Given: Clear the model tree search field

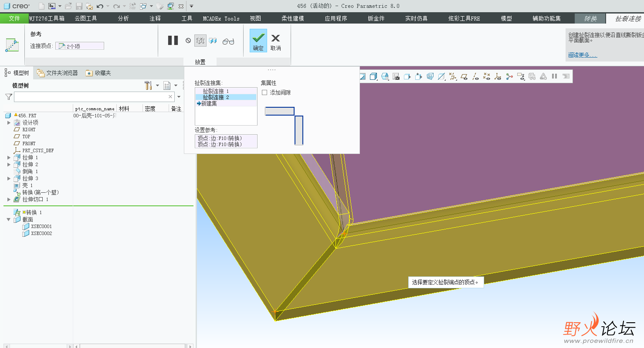Looking at the screenshot, I should click(170, 97).
